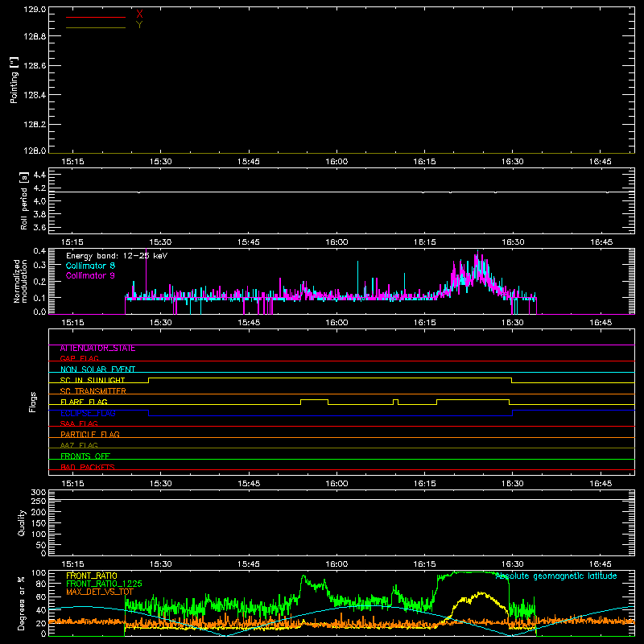Click the red X legend label
Image resolution: width=644 pixels, height=644 pixels.
(x=139, y=14)
